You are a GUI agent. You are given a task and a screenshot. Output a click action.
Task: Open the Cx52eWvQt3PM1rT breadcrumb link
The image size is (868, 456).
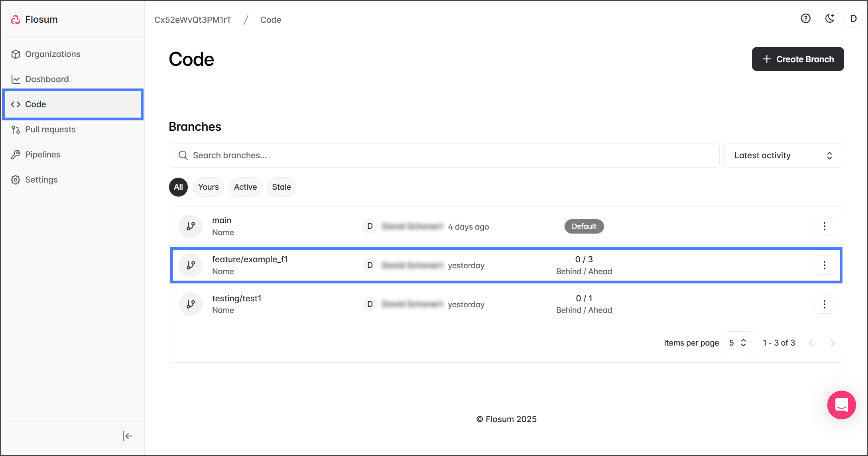(193, 20)
